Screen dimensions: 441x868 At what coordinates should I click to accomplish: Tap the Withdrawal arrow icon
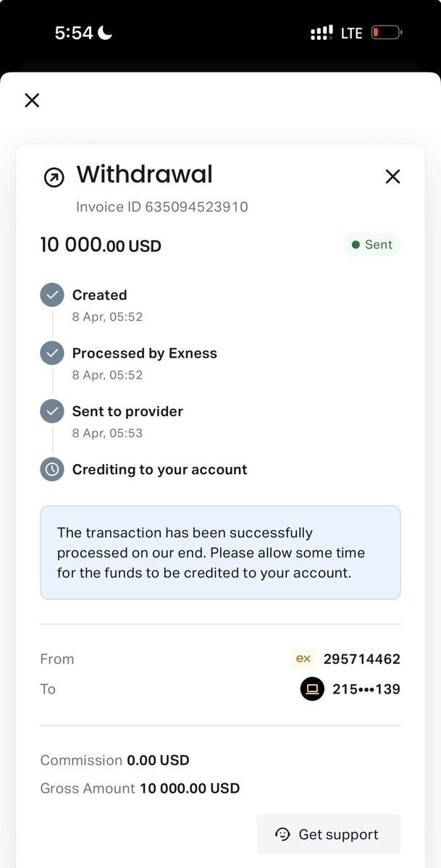pyautogui.click(x=54, y=177)
